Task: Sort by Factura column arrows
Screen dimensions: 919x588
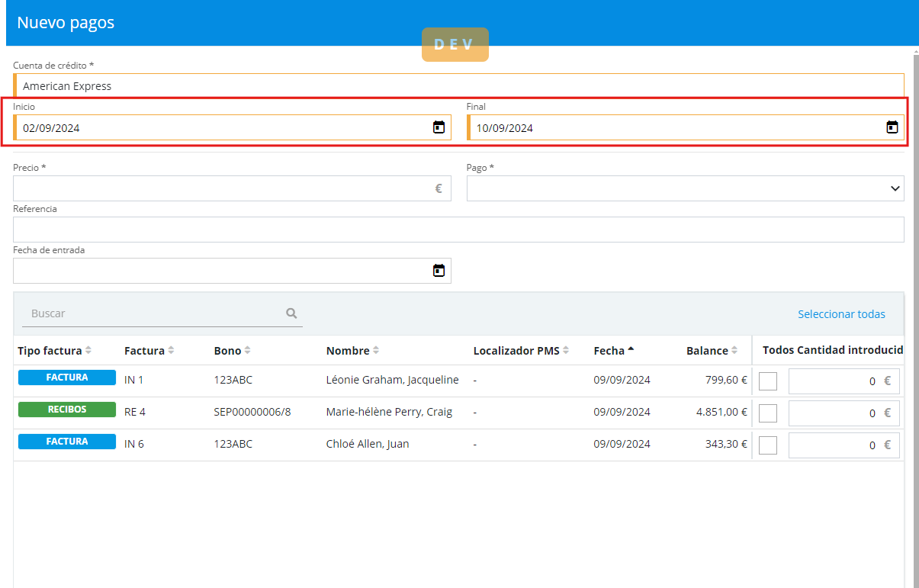Action: point(171,351)
